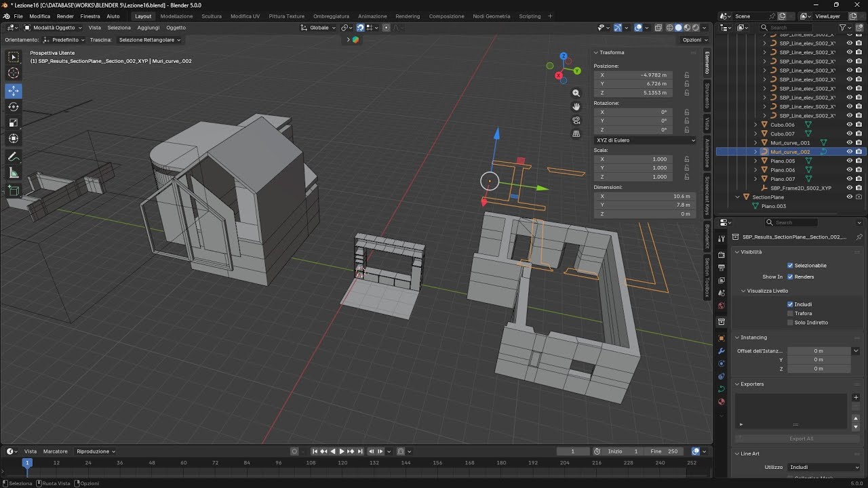Click the Fine 250 end frame field
This screenshot has width=868, height=488.
(665, 451)
